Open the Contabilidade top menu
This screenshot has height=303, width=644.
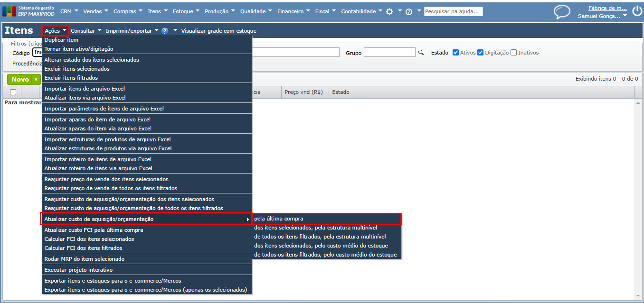click(361, 11)
